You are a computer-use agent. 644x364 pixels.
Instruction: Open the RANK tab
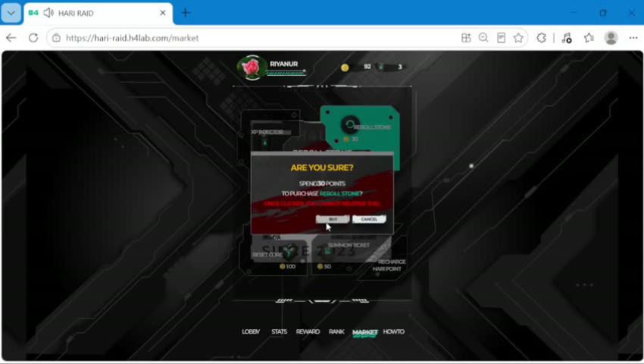pyautogui.click(x=336, y=331)
